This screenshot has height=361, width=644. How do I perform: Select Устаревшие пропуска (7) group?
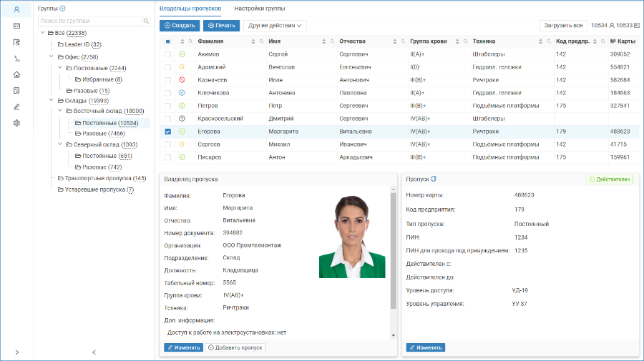pos(96,189)
